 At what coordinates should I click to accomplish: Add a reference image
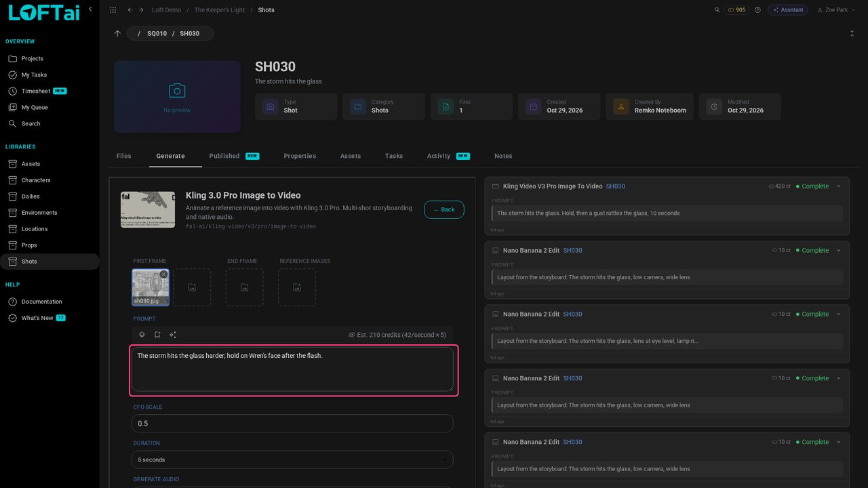tap(297, 287)
